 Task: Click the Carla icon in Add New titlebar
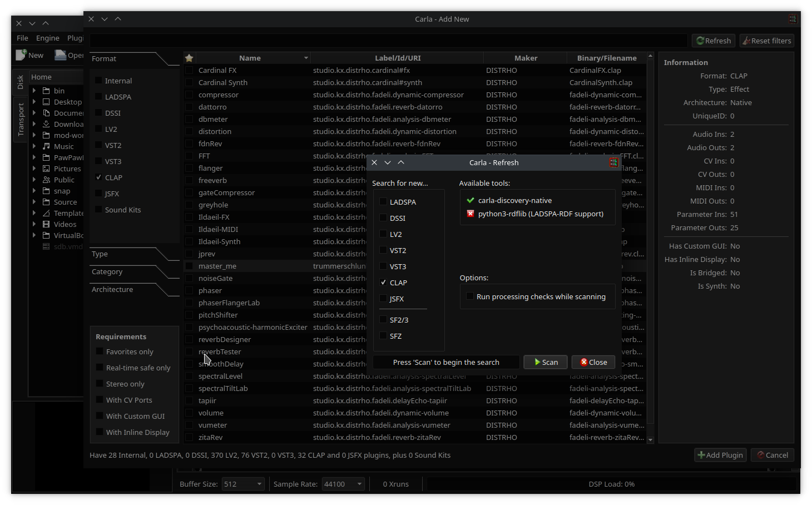point(793,19)
